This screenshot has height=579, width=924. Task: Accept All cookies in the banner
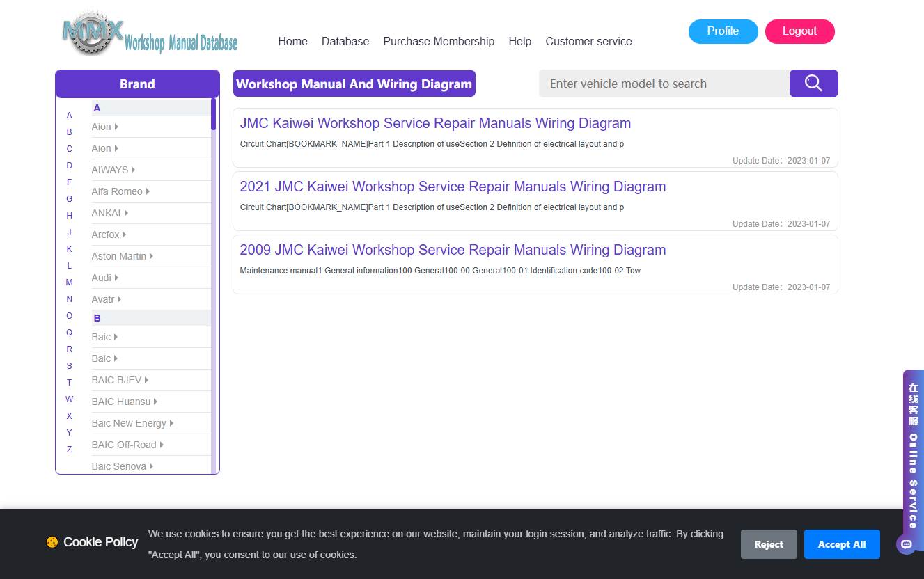[x=842, y=544]
